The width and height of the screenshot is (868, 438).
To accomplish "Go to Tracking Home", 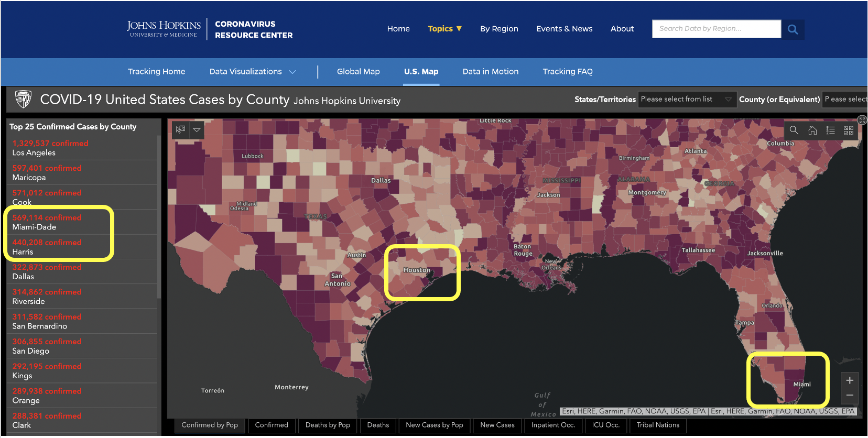I will [156, 72].
